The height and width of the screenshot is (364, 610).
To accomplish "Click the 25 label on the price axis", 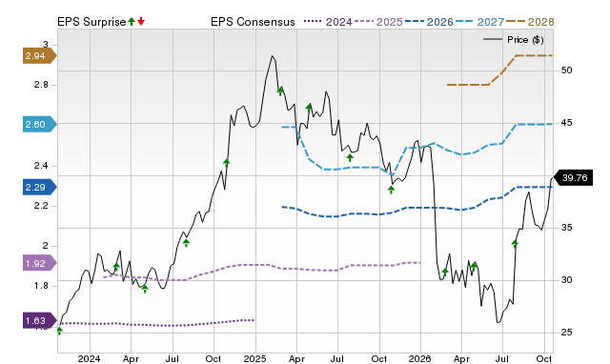I will point(566,333).
